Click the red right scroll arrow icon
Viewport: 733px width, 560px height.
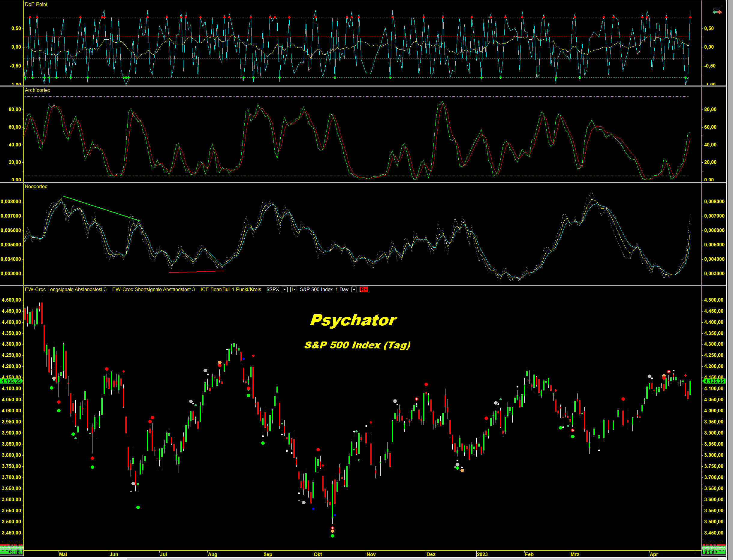coord(720,12)
